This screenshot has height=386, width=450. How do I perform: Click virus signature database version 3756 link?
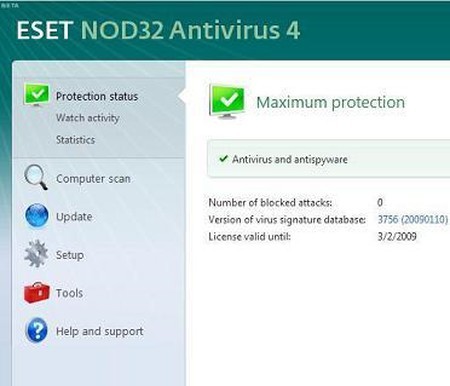pyautogui.click(x=413, y=219)
